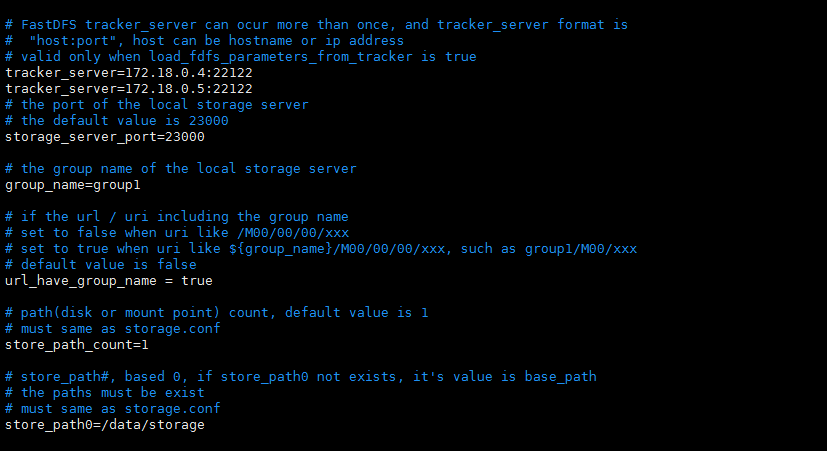Click comment "default value is false"
The image size is (827, 451).
101,265
